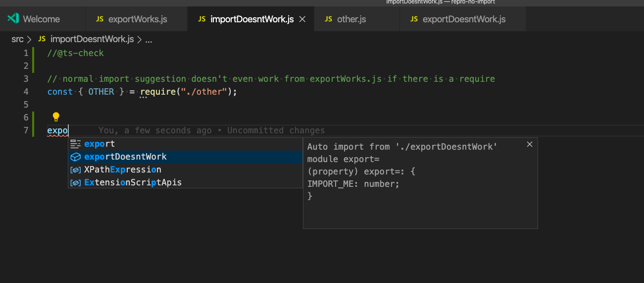Close the importDoesntWork.js tab
Screen dimensions: 644x283
pyautogui.click(x=303, y=19)
